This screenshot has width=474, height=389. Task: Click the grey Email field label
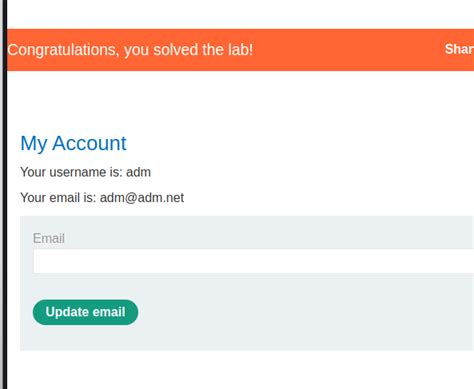point(49,238)
